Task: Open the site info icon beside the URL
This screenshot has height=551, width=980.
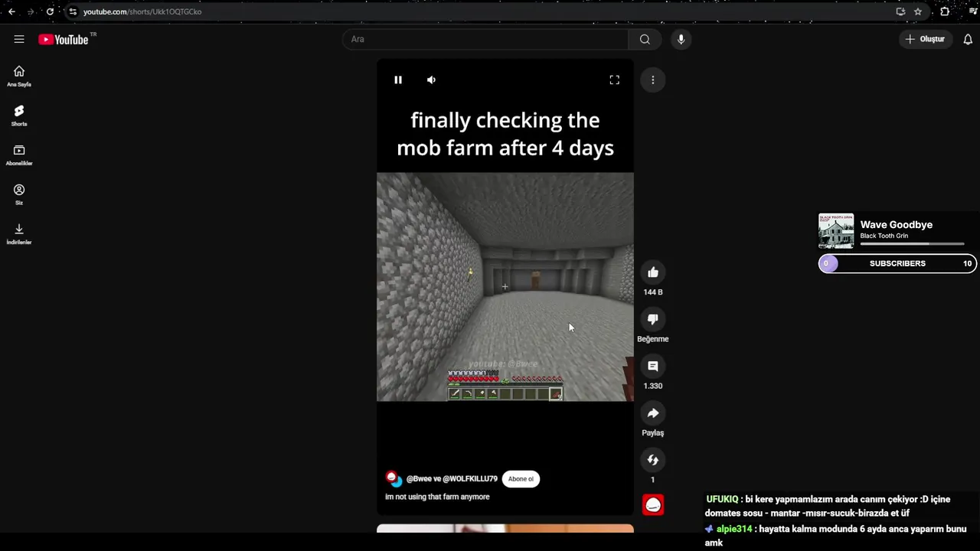Action: coord(72,11)
